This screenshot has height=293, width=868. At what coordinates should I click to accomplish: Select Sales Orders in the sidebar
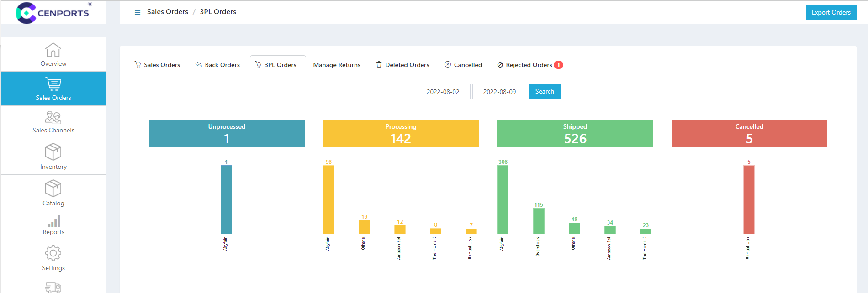tap(53, 89)
